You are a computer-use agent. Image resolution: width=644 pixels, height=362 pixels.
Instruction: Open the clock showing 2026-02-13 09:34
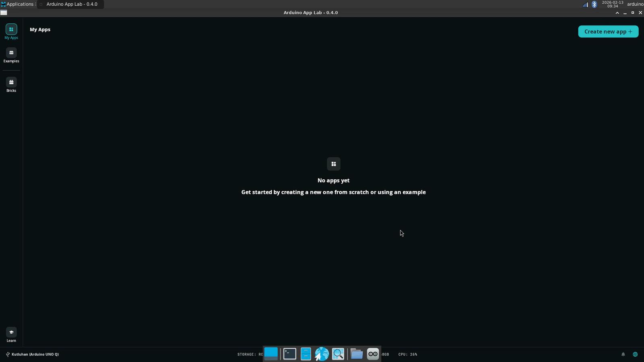(613, 4)
